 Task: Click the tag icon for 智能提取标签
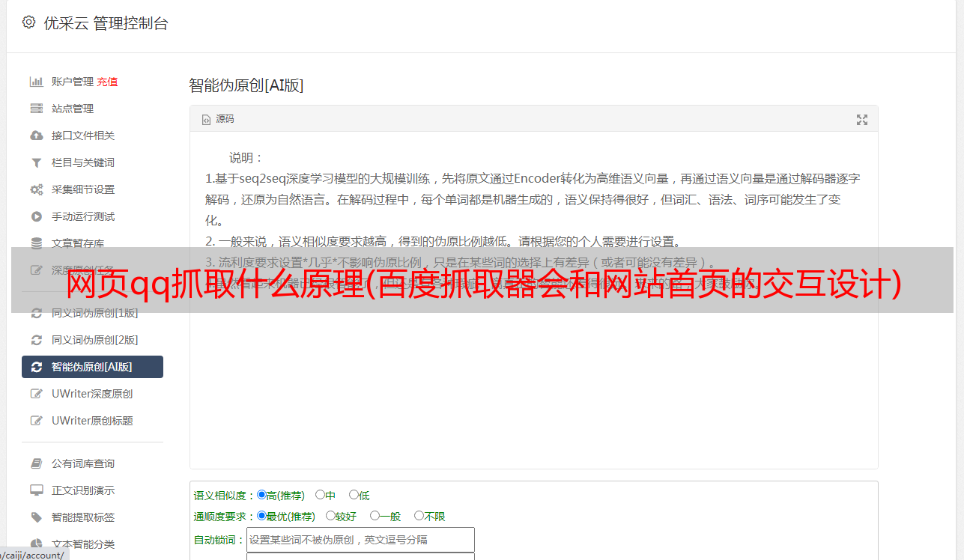[36, 517]
